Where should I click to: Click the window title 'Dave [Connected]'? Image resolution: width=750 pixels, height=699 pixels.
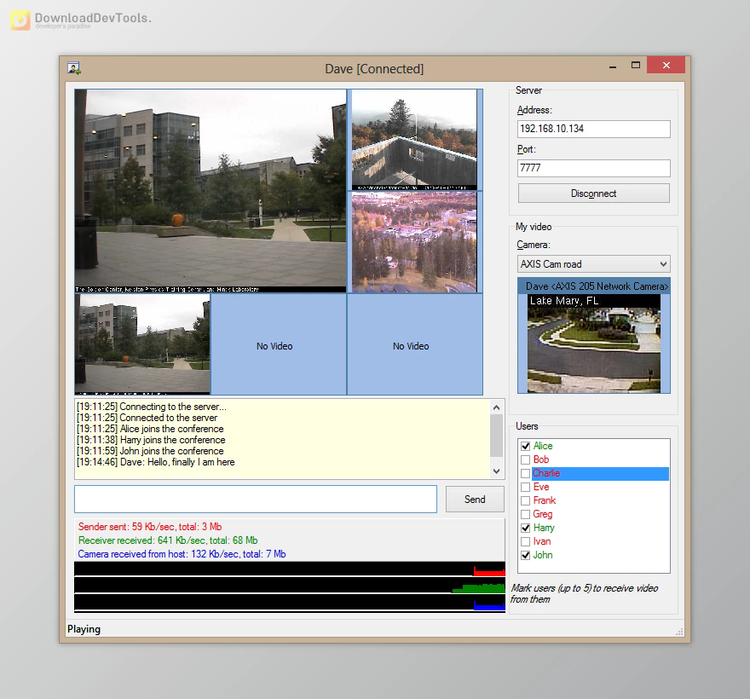374,69
